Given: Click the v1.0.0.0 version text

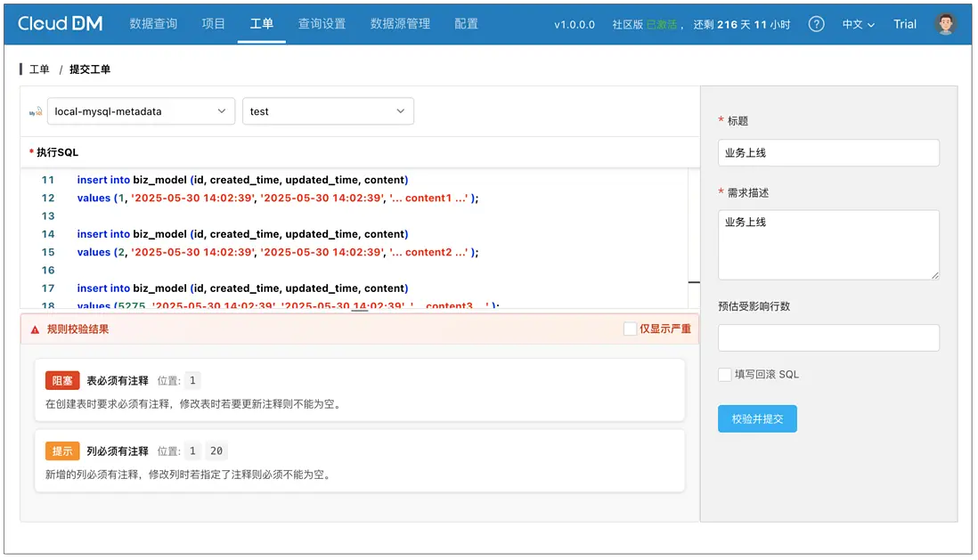Looking at the screenshot, I should pyautogui.click(x=575, y=24).
